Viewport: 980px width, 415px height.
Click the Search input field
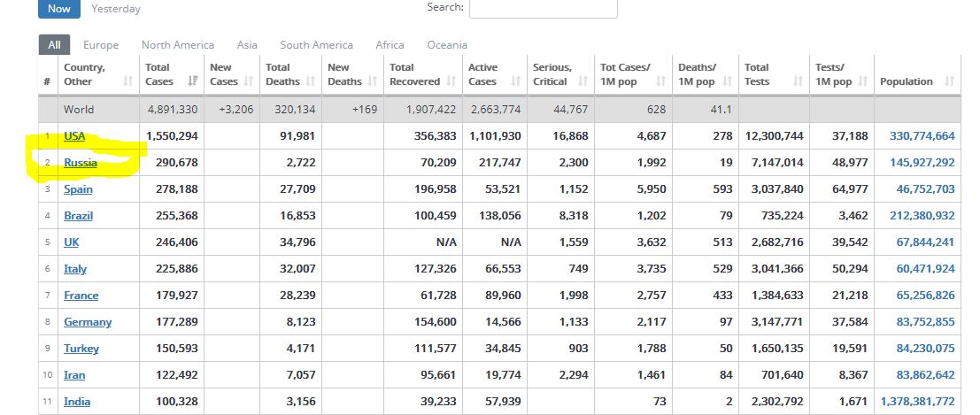click(543, 8)
